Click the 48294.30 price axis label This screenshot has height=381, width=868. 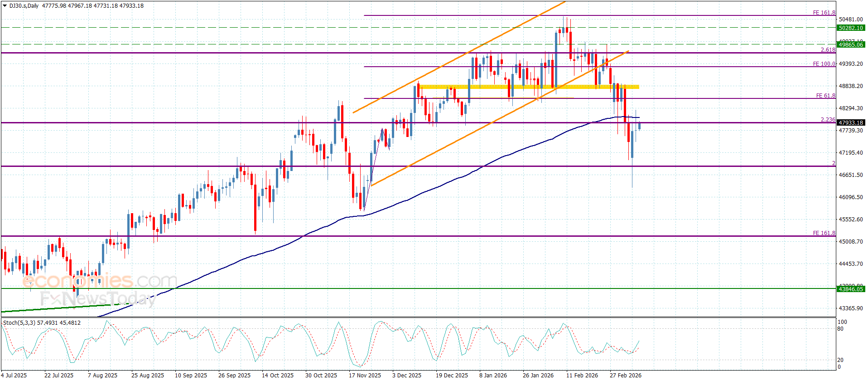coord(851,108)
